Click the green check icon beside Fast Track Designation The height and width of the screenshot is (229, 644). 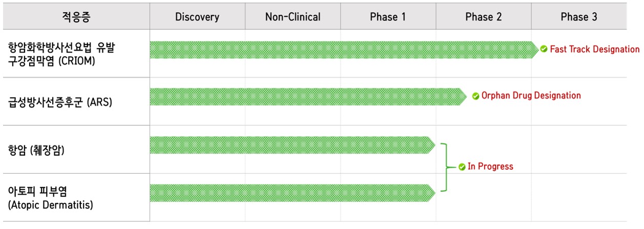coord(544,50)
